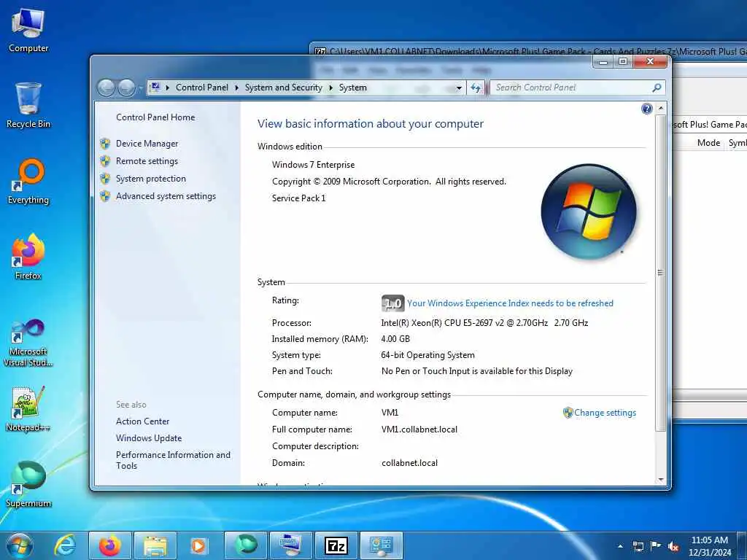Navigate to System and Security breadcrumb
The height and width of the screenshot is (560, 747).
284,87
